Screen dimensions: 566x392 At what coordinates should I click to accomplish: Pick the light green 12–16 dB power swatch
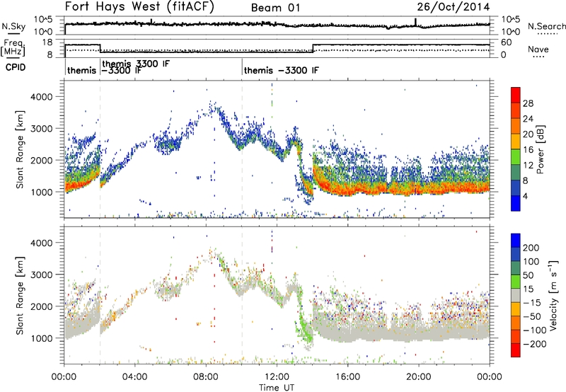point(516,156)
